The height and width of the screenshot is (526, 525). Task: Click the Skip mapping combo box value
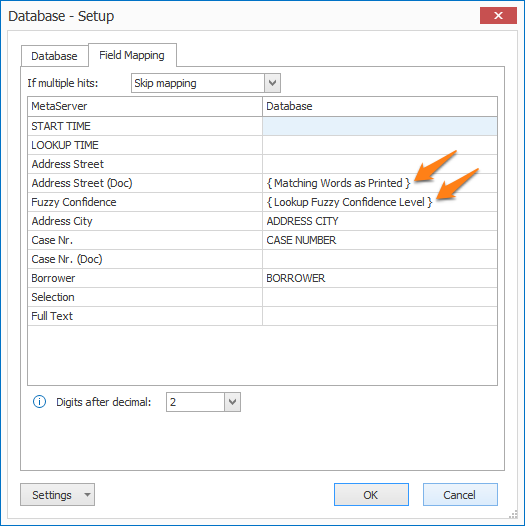[x=198, y=83]
